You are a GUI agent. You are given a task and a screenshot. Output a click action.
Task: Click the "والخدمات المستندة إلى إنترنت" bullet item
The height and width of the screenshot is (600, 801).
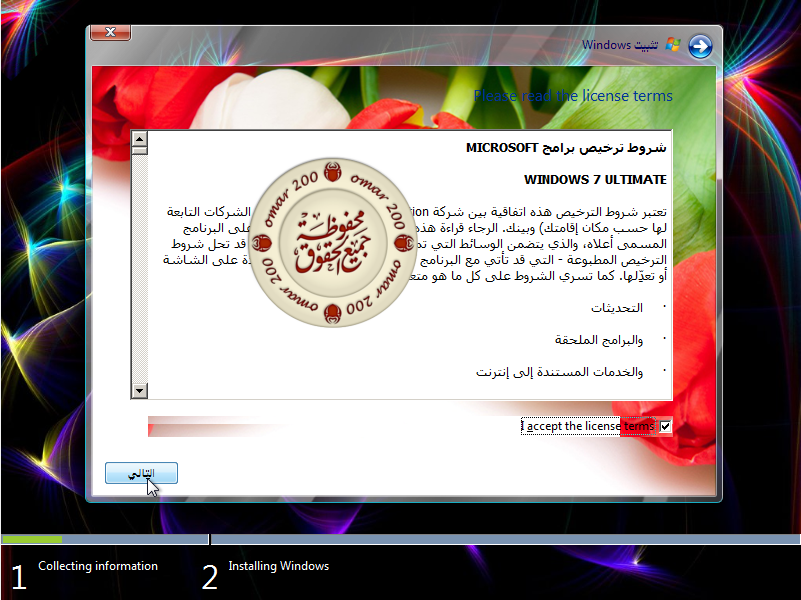pyautogui.click(x=559, y=372)
